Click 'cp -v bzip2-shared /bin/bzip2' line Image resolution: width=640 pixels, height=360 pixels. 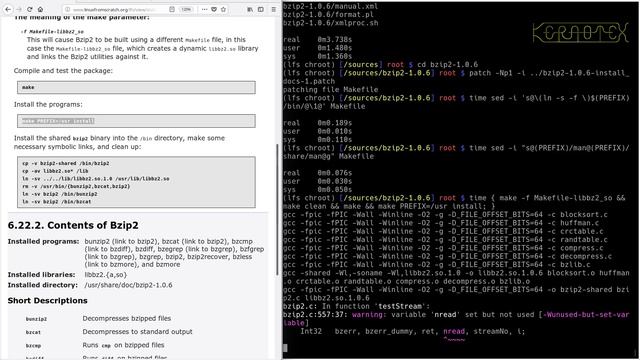(x=66, y=163)
